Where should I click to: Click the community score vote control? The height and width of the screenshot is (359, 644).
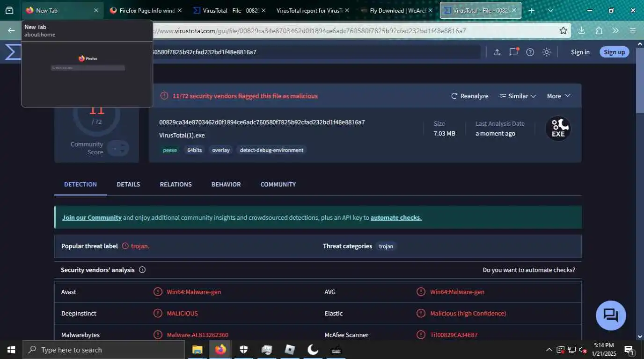point(117,148)
